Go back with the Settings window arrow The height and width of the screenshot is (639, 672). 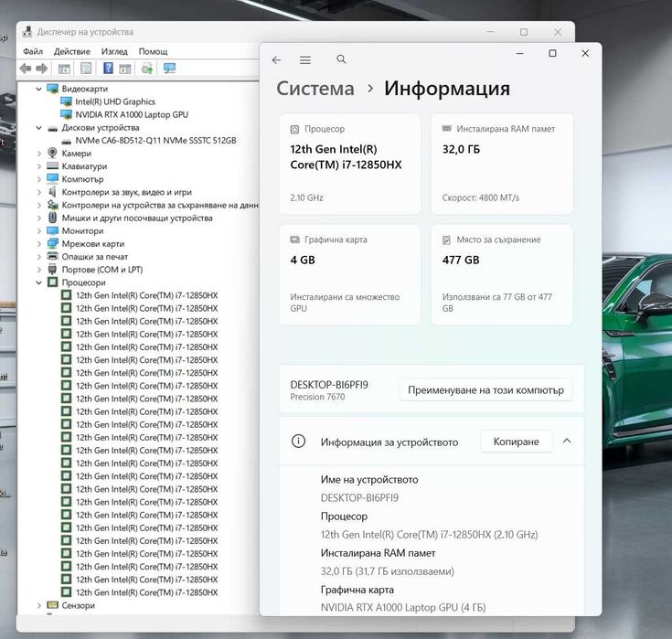pos(276,60)
